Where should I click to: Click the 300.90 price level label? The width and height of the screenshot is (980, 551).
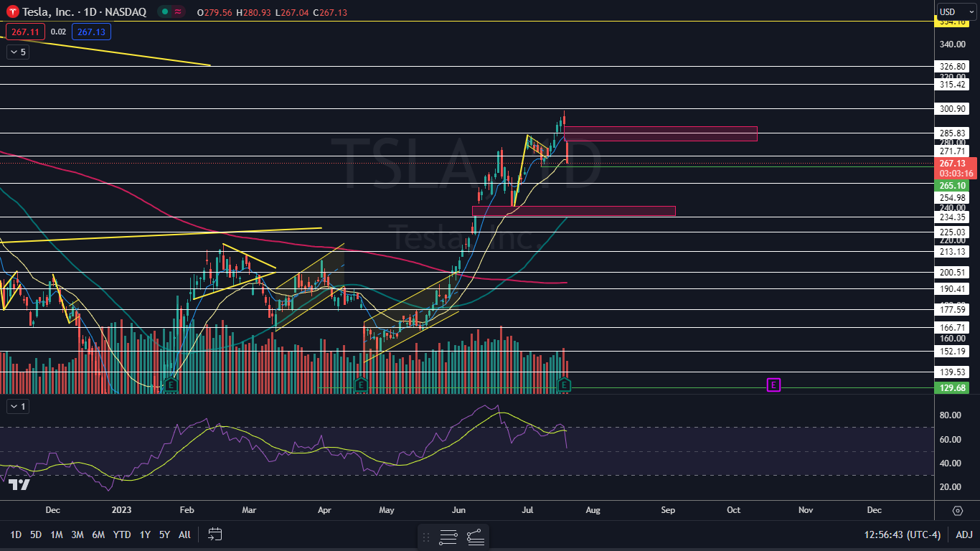953,109
